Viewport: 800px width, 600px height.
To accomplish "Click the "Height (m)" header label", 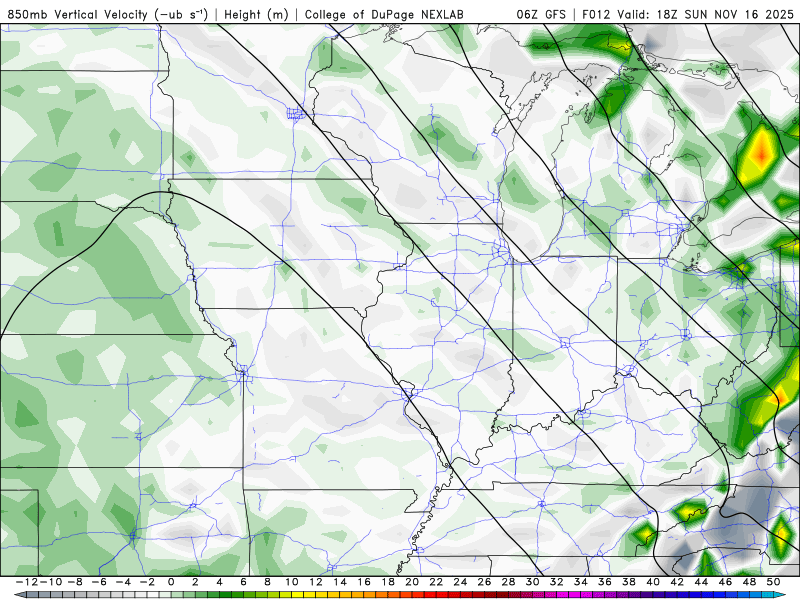I will [x=256, y=15].
